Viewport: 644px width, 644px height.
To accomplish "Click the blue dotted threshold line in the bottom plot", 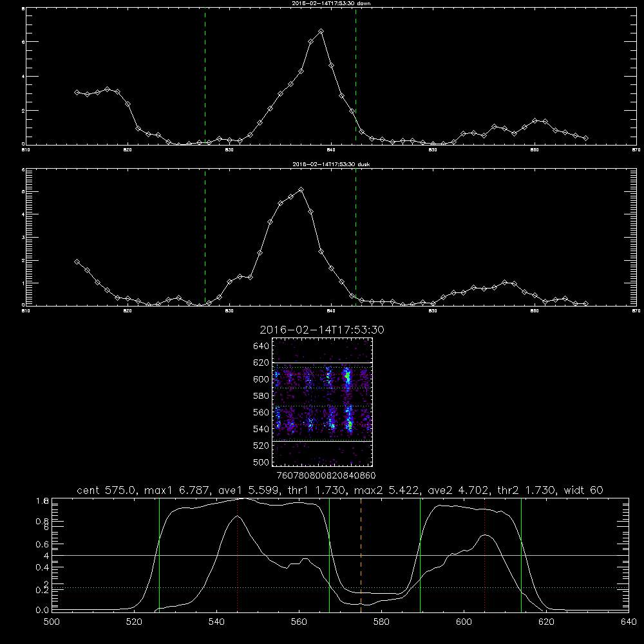I will (340, 588).
